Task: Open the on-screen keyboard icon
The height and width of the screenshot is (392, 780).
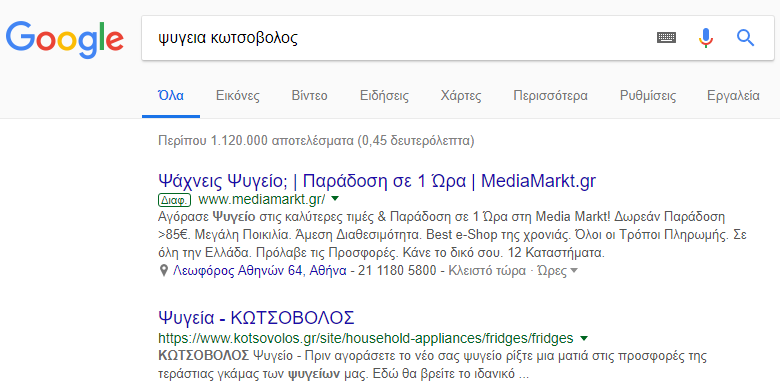Action: tap(666, 38)
